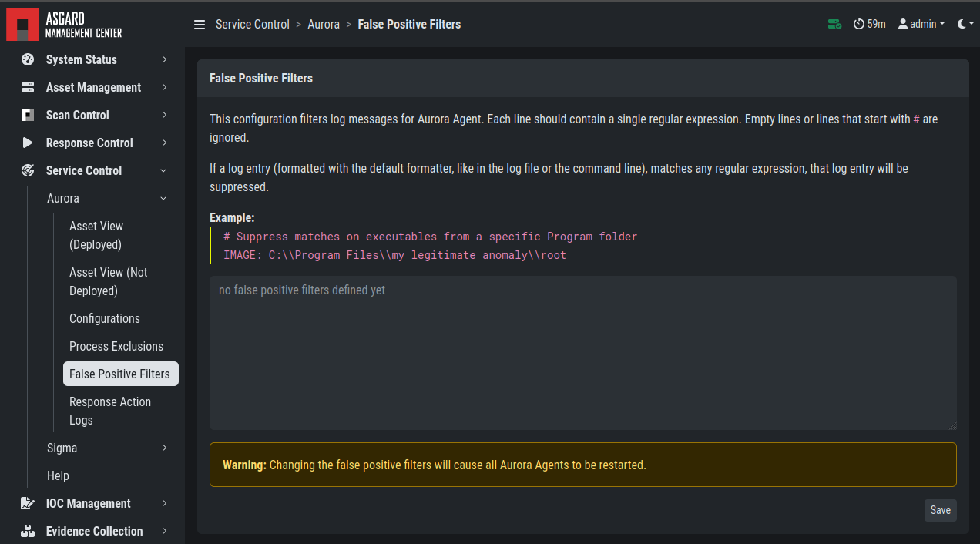The height and width of the screenshot is (544, 980).
Task: Expand the Sigma submenu chevron
Action: pos(165,448)
